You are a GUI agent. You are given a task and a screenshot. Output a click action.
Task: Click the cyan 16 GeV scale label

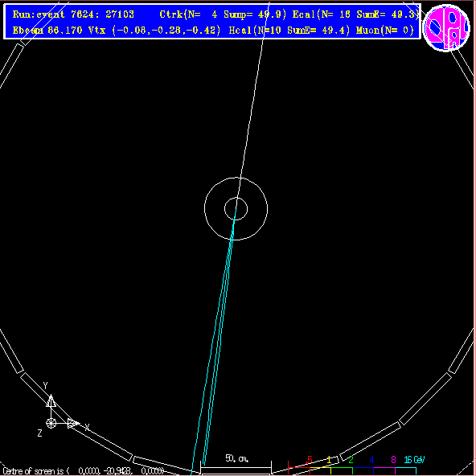click(x=414, y=460)
